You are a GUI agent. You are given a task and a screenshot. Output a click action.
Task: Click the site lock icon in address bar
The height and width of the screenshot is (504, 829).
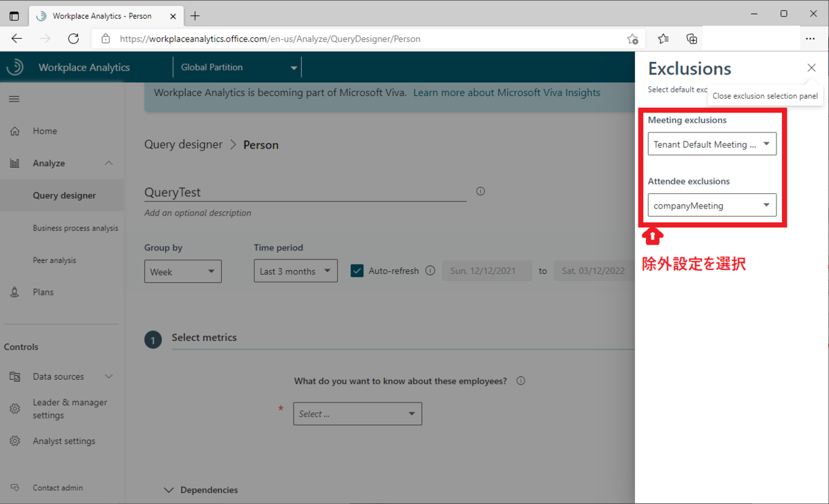tap(105, 39)
